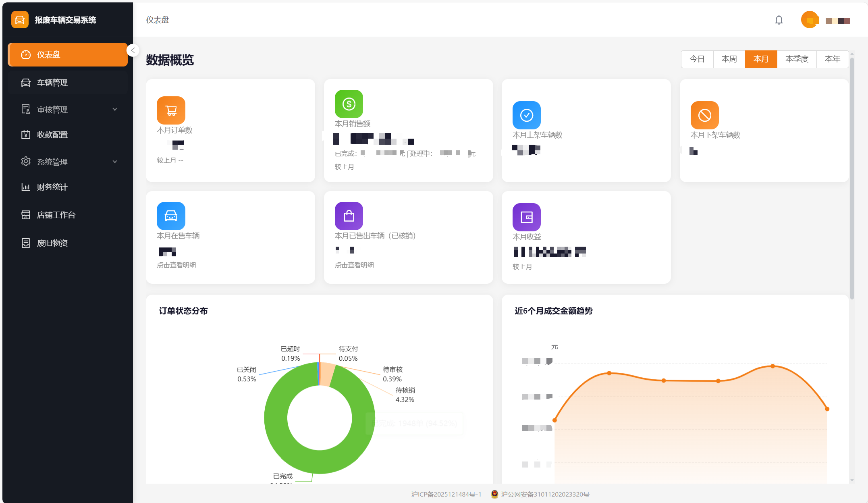868x503 pixels.
Task: Open the 财务统计 menu item
Action: (68, 187)
